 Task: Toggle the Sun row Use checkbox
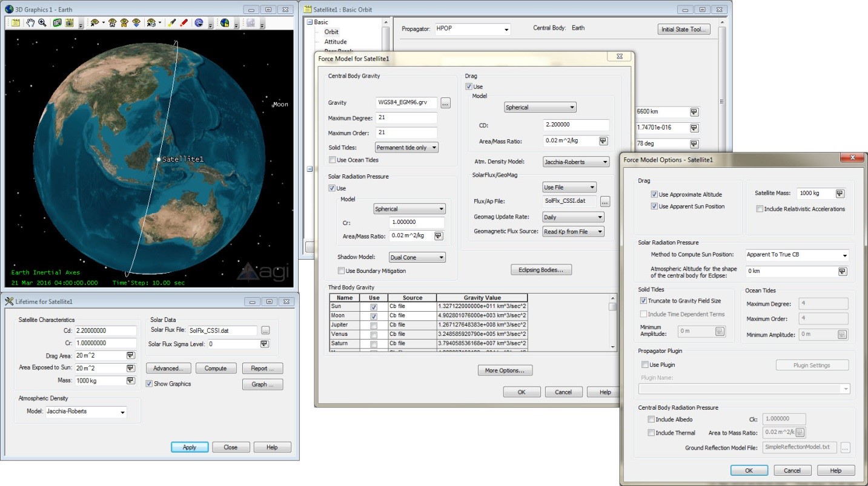click(373, 307)
